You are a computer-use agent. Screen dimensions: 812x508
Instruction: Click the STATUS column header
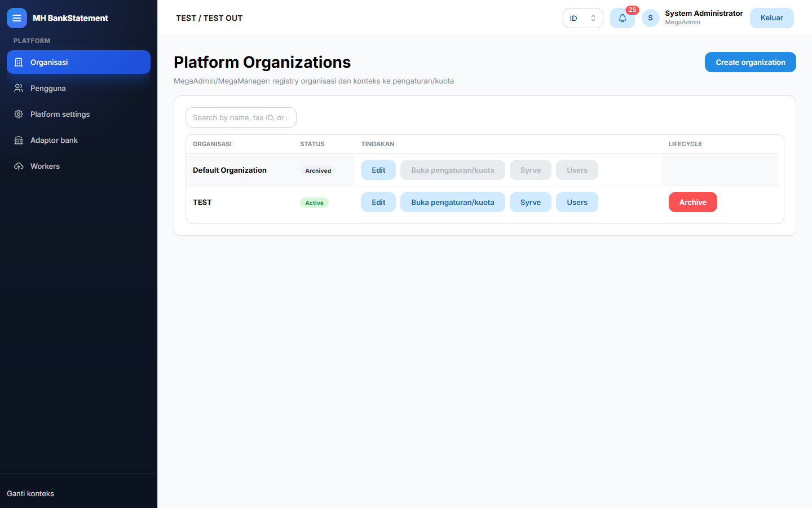(312, 144)
